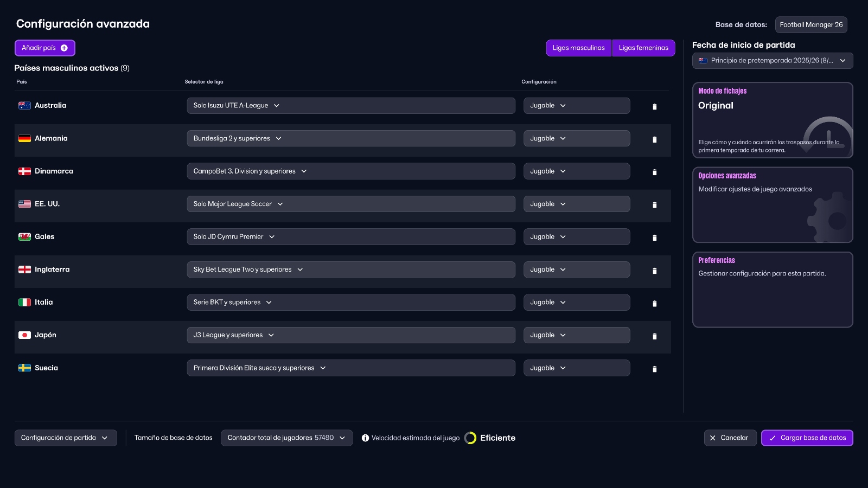
Task: Delete Australia from the active countries list
Action: pos(654,106)
